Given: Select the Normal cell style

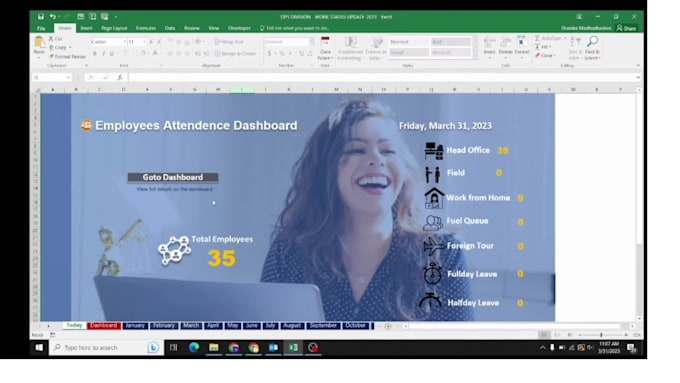Looking at the screenshot, I should click(409, 42).
